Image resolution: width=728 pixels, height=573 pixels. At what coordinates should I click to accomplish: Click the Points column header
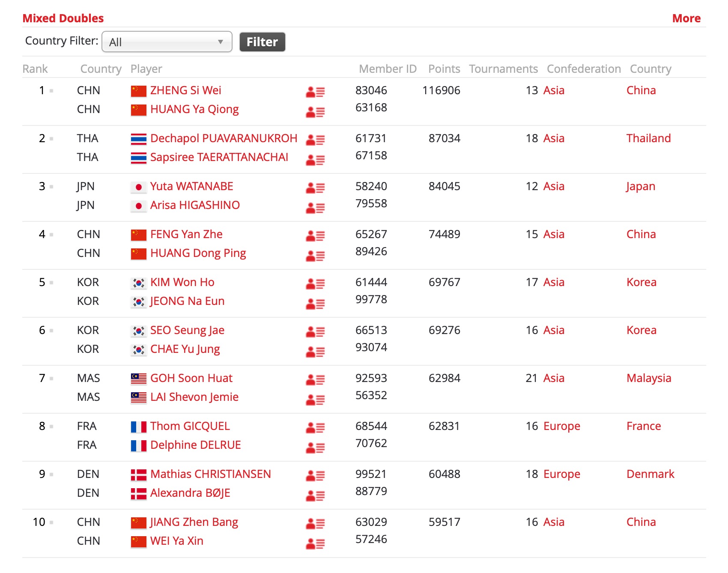pyautogui.click(x=444, y=69)
